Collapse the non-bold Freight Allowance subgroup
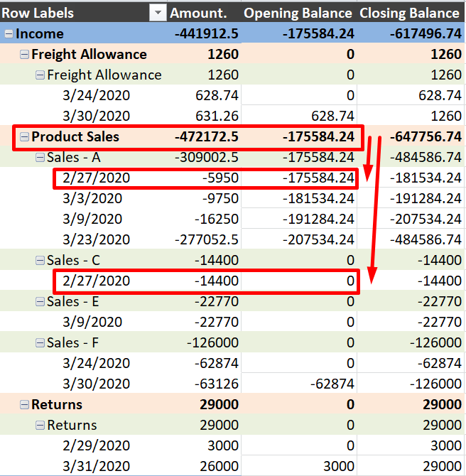466x476 pixels. [x=40, y=75]
